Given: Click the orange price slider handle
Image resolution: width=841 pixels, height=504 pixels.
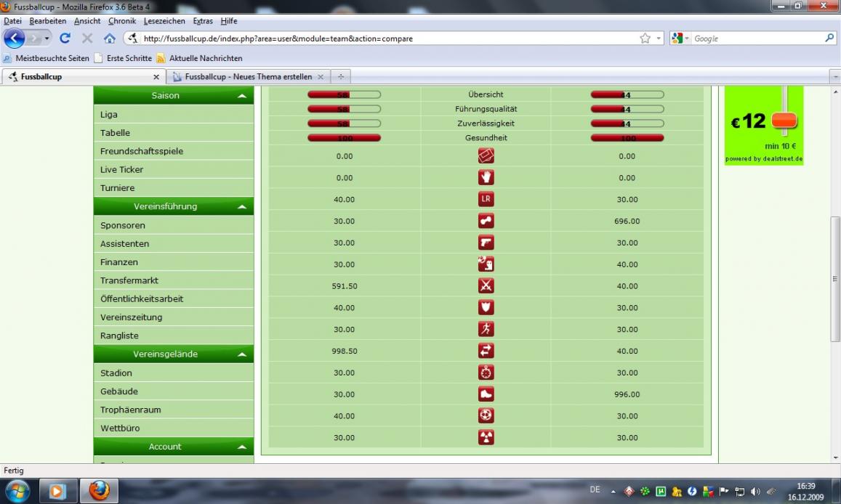Looking at the screenshot, I should (x=784, y=121).
